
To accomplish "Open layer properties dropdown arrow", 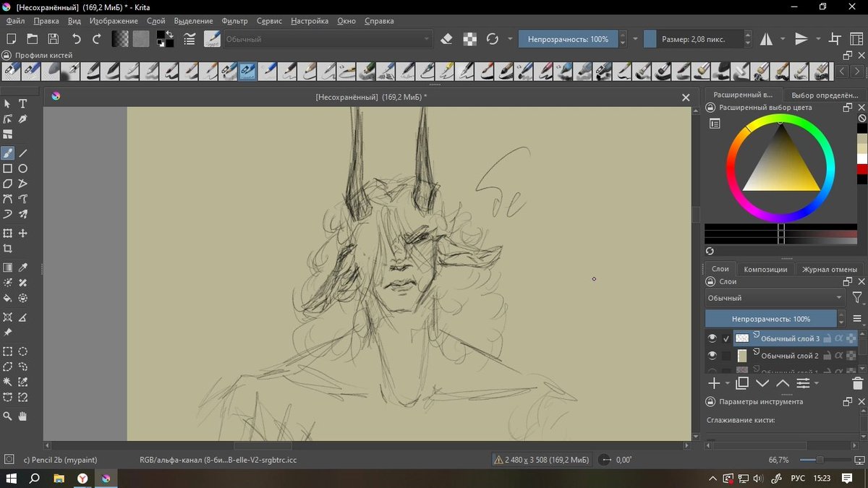I will pos(817,383).
